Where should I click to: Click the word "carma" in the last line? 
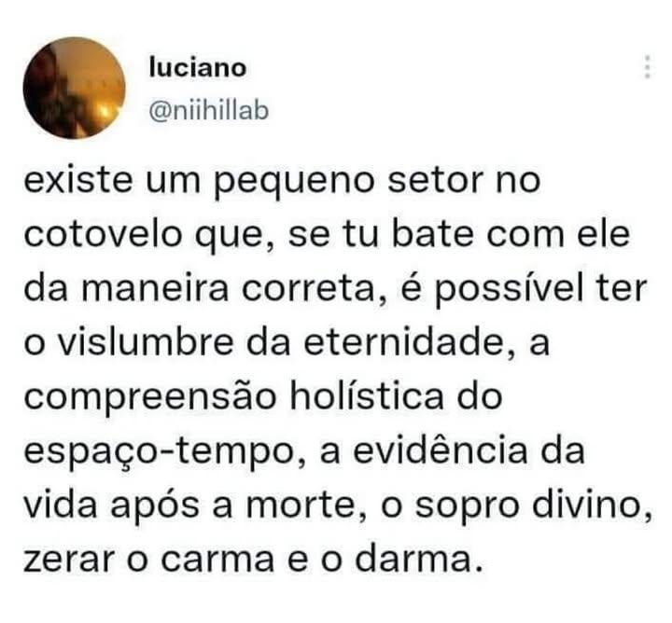pyautogui.click(x=217, y=560)
